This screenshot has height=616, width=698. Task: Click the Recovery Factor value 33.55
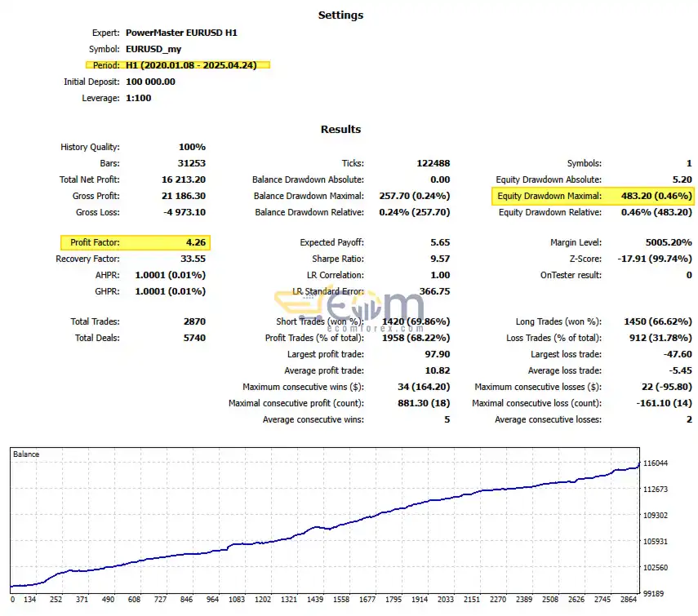point(193,259)
